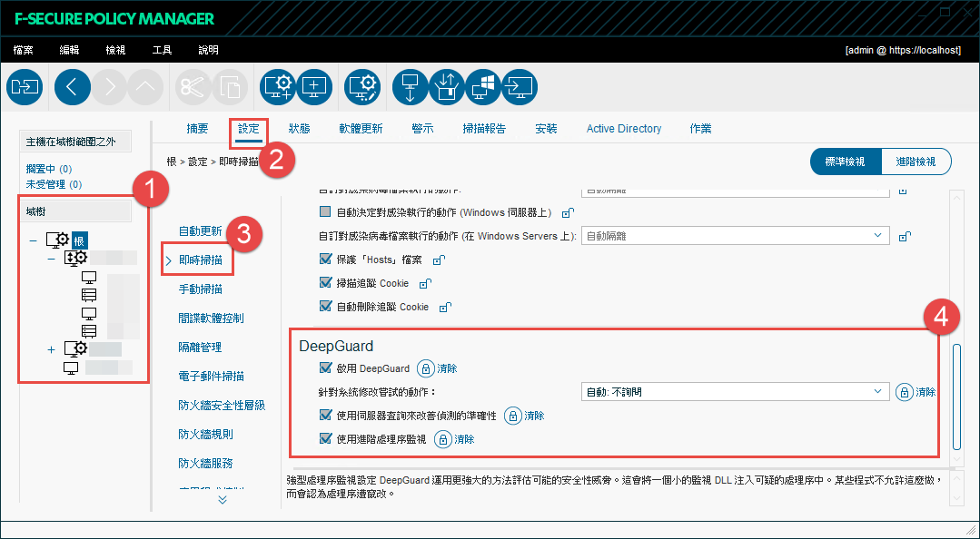Click the back navigation arrow toolbar icon
Image resolution: width=980 pixels, height=539 pixels.
click(73, 87)
